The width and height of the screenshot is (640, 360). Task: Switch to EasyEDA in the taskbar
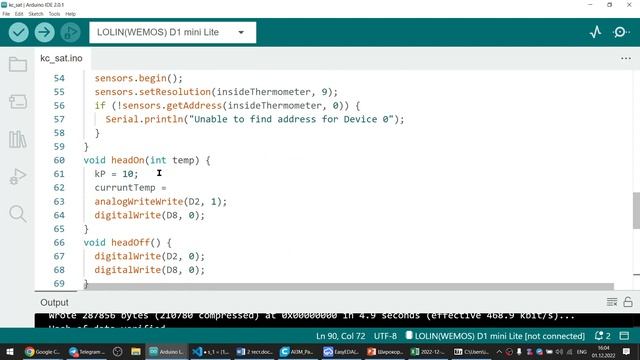pyautogui.click(x=341, y=351)
